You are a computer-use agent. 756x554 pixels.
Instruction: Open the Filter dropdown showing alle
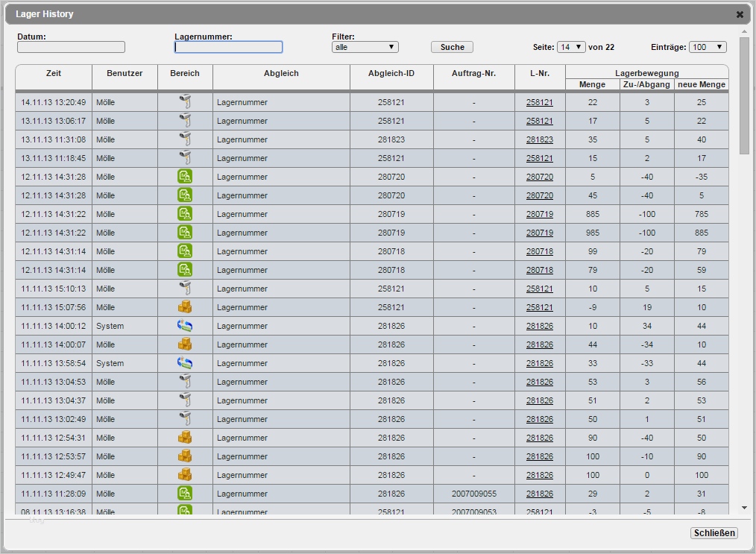(365, 46)
